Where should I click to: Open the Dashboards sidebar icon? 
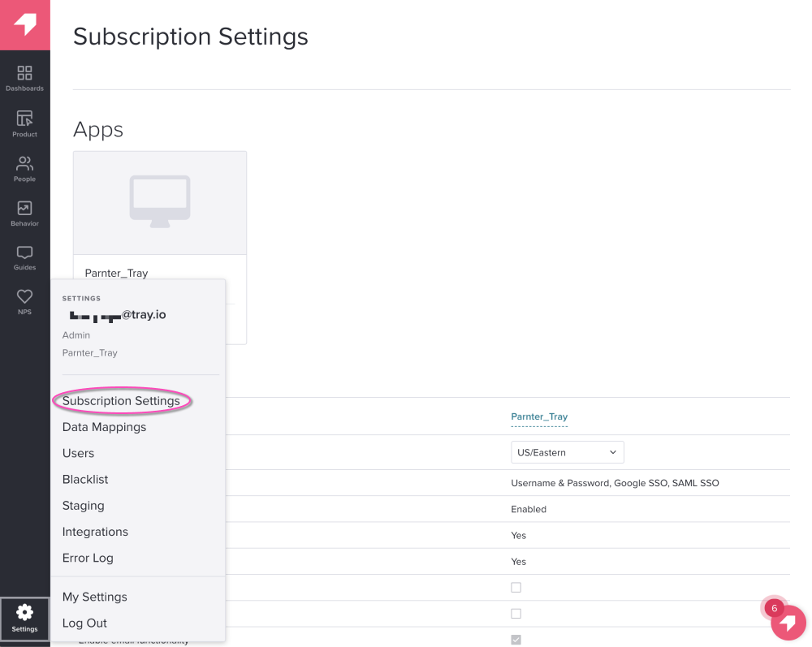(25, 78)
